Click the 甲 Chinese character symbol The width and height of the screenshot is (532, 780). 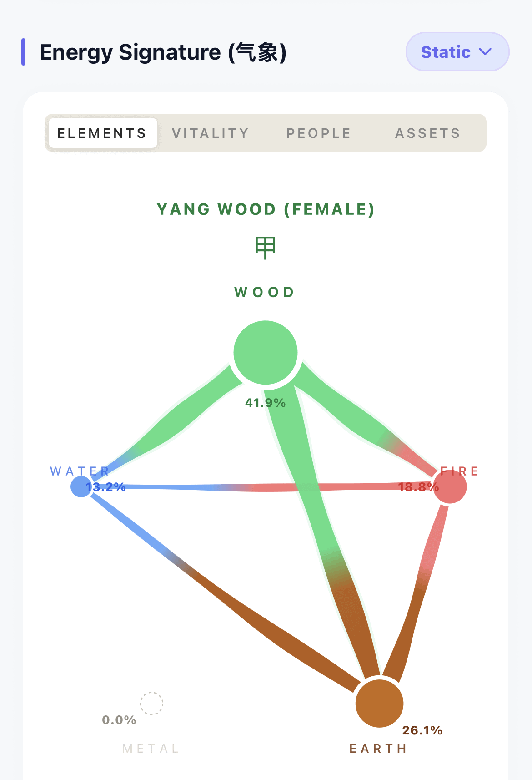coord(265,248)
